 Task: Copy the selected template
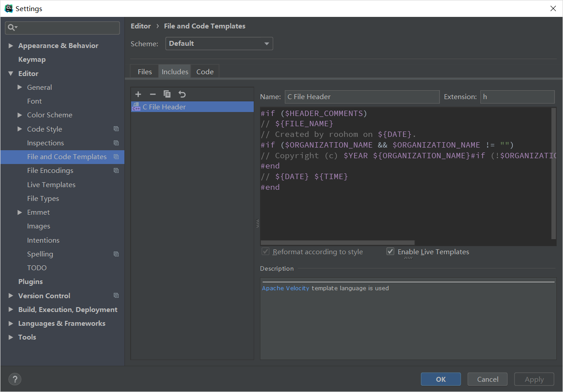coord(167,94)
